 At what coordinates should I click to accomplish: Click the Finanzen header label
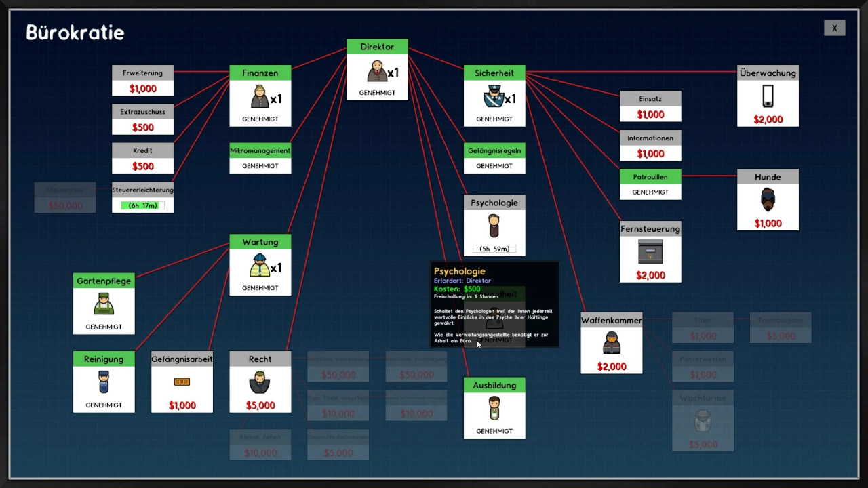tap(260, 73)
